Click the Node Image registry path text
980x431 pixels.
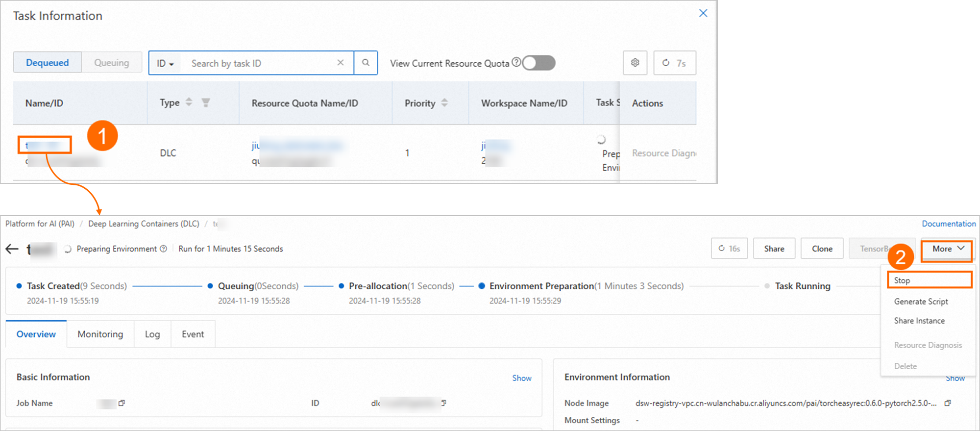(786, 403)
